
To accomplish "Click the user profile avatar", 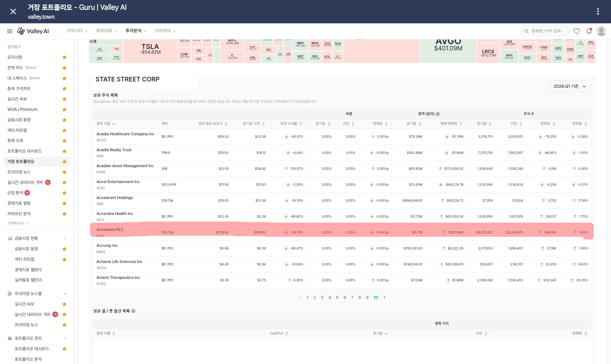I will coord(601,31).
